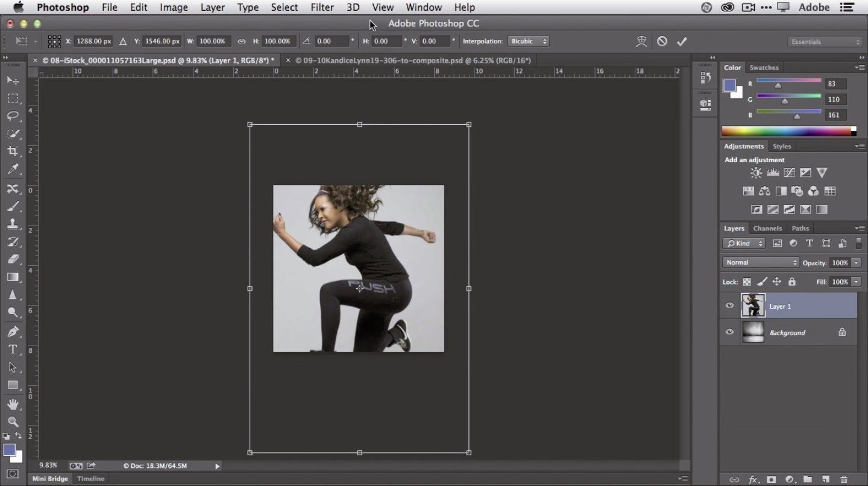Add a Black & White adjustment
Screen dimensions: 868x486
(781, 191)
